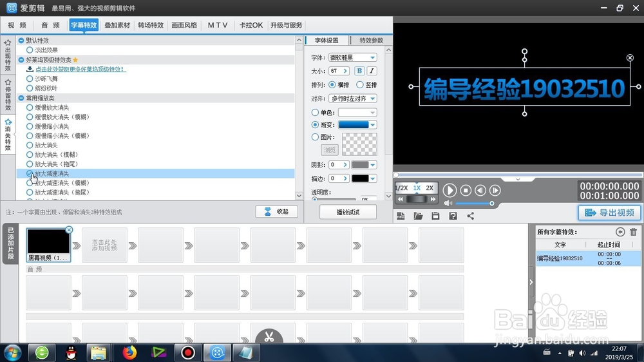Collapse the 常用缩放类 effect group
The width and height of the screenshot is (644, 362).
[x=21, y=98]
